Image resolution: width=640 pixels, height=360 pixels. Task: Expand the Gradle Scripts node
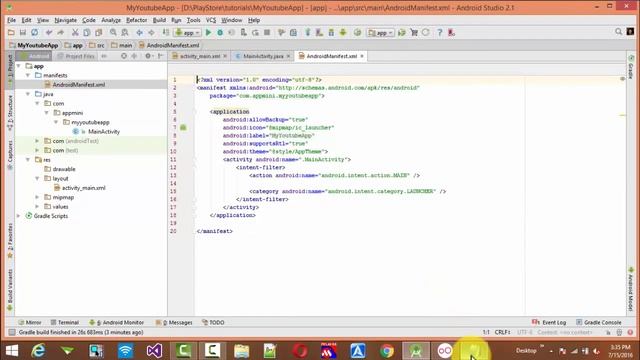18,216
